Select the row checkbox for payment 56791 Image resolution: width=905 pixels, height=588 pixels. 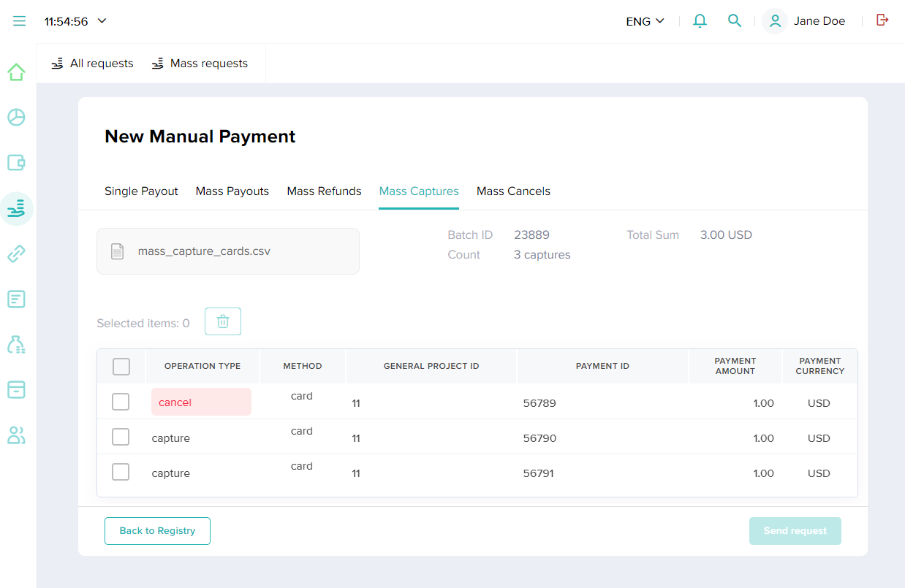(121, 472)
